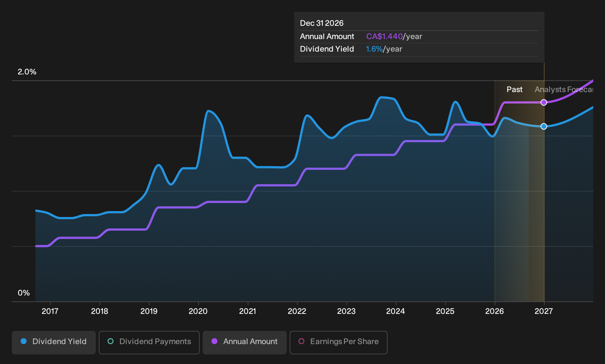The height and width of the screenshot is (364, 605).
Task: Click the teal Dividend Payments legend circle
Action: click(x=111, y=341)
